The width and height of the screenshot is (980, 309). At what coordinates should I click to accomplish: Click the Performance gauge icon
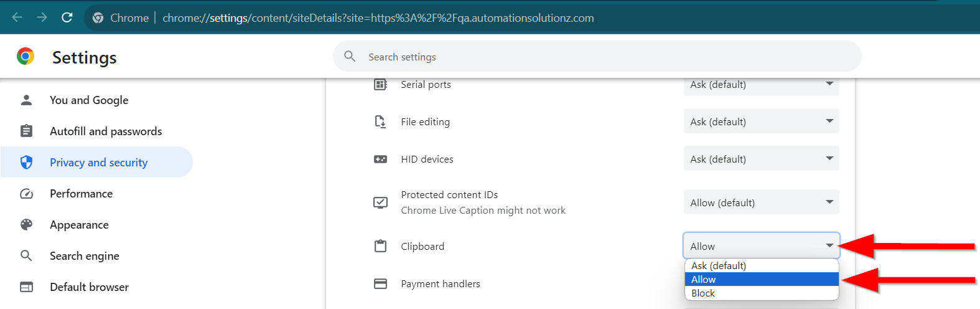pyautogui.click(x=26, y=194)
